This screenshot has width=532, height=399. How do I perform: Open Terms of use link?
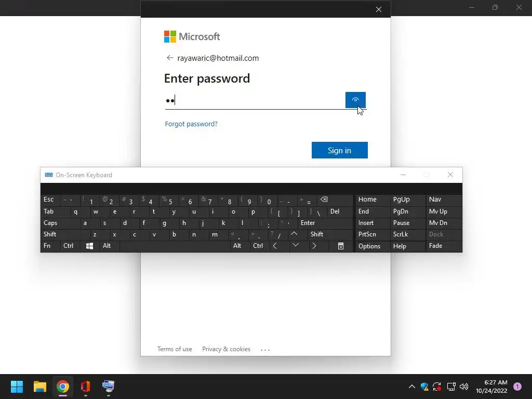coord(175,349)
